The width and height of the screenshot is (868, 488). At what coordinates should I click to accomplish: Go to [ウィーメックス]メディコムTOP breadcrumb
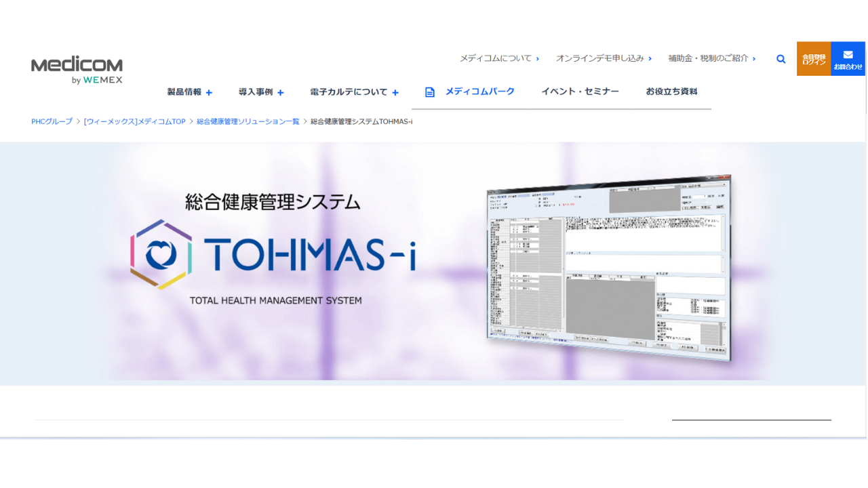[134, 121]
